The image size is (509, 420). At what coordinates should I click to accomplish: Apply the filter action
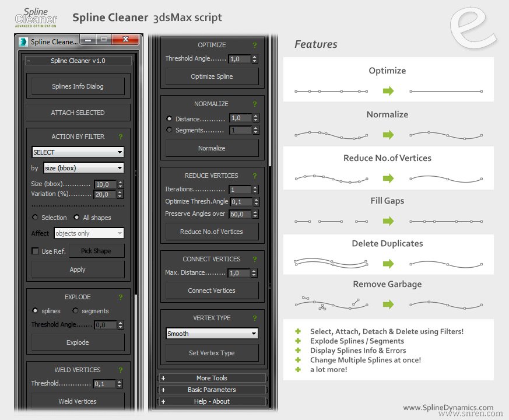click(x=78, y=269)
